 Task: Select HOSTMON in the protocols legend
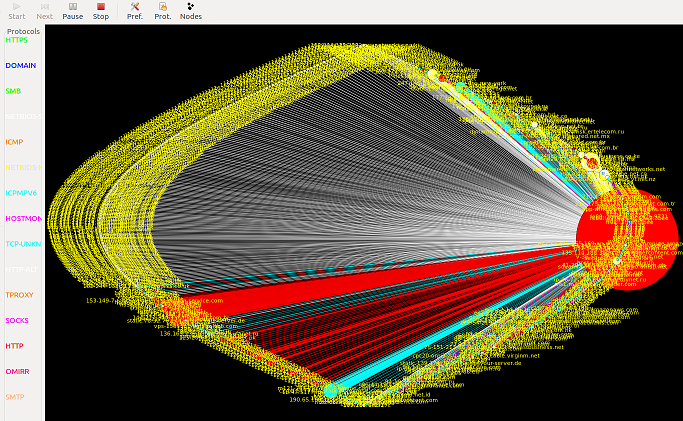pyautogui.click(x=24, y=219)
